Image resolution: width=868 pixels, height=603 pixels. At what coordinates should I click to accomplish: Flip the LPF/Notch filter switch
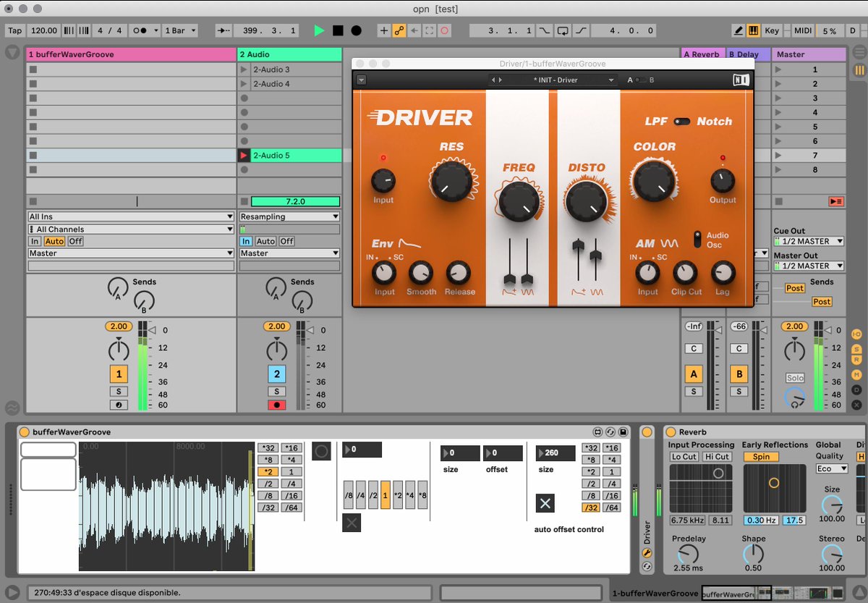[x=681, y=122]
